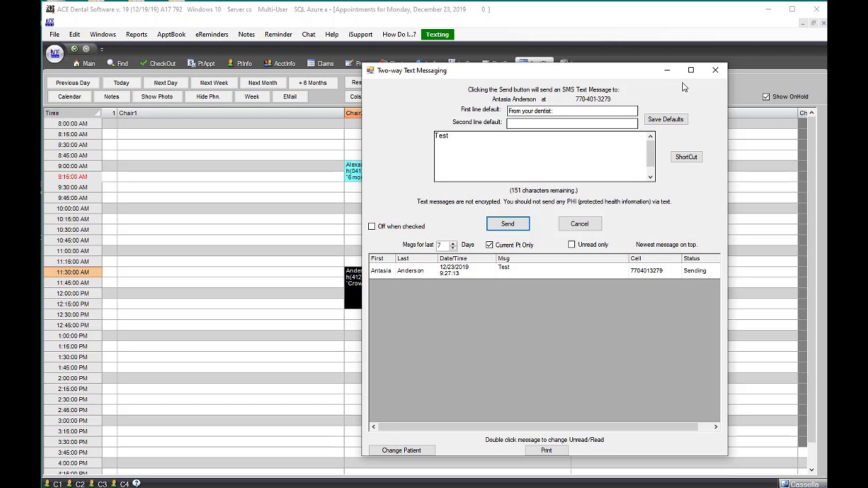Select the C2 status bar user icon

(x=75, y=483)
